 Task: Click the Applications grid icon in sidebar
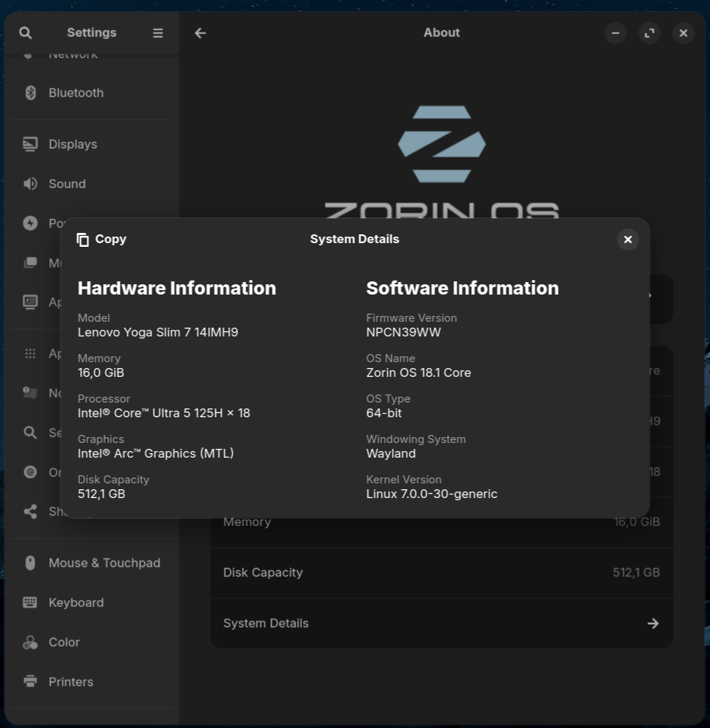tap(30, 354)
